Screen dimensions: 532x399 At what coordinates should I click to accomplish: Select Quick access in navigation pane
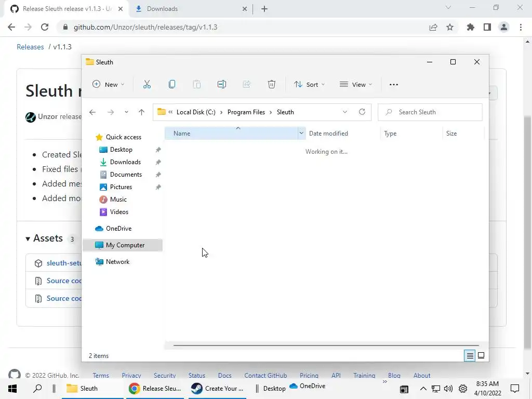point(123,137)
